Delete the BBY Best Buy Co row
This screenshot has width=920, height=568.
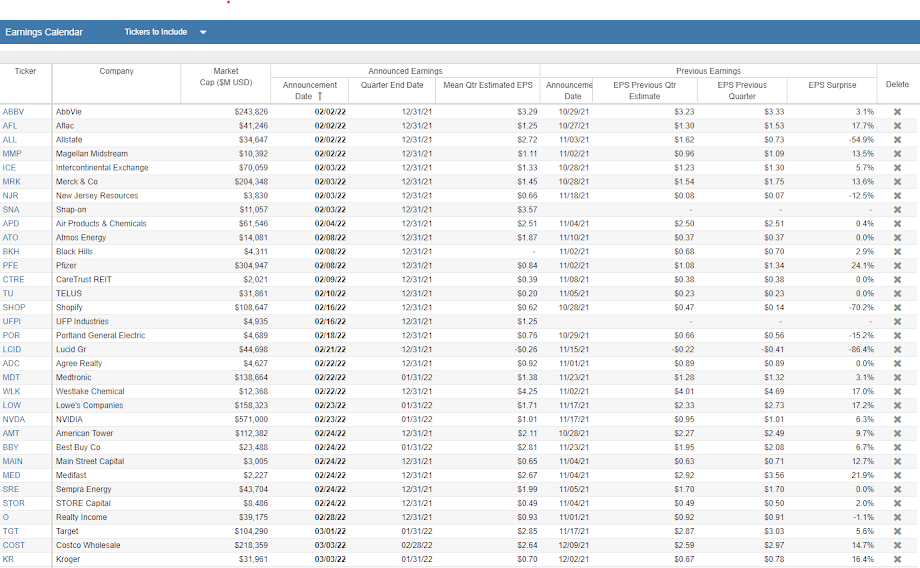(897, 448)
